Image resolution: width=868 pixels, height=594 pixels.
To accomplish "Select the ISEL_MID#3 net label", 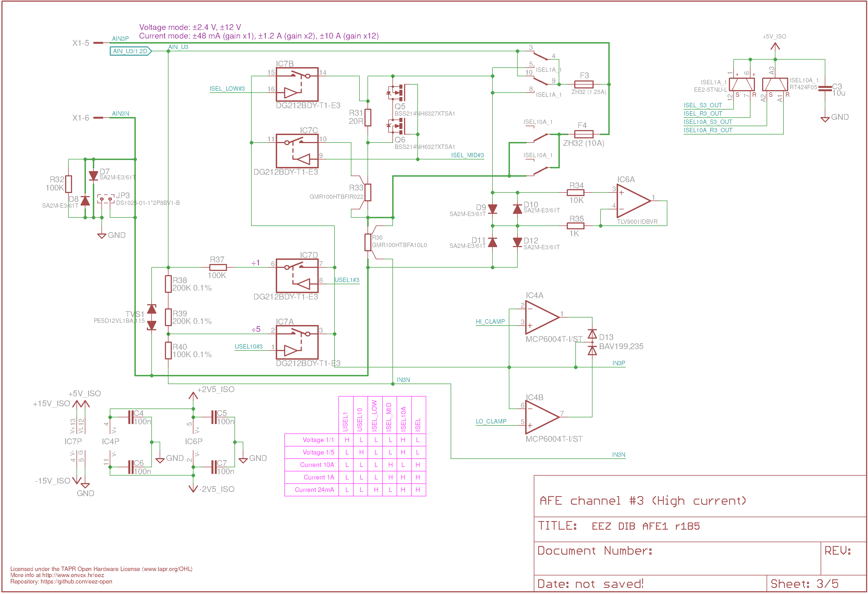I will pyautogui.click(x=468, y=155).
